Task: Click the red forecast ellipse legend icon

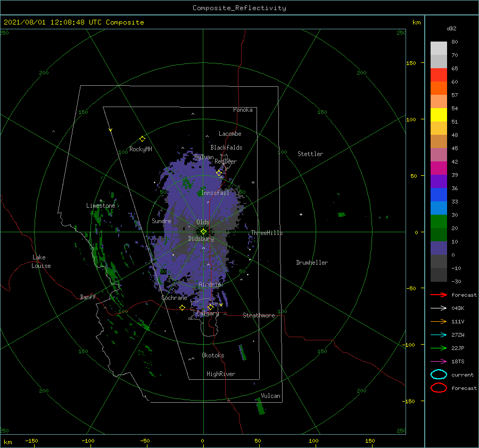Action: click(x=439, y=388)
